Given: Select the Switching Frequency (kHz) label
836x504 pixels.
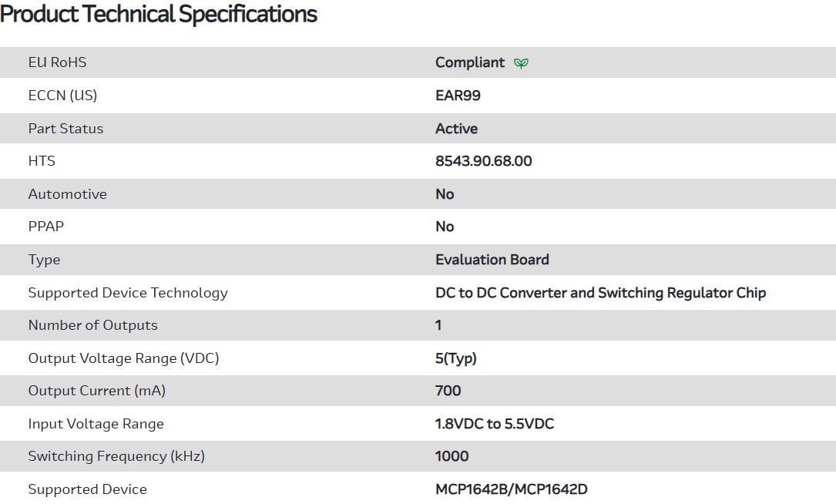Looking at the screenshot, I should point(116,456).
